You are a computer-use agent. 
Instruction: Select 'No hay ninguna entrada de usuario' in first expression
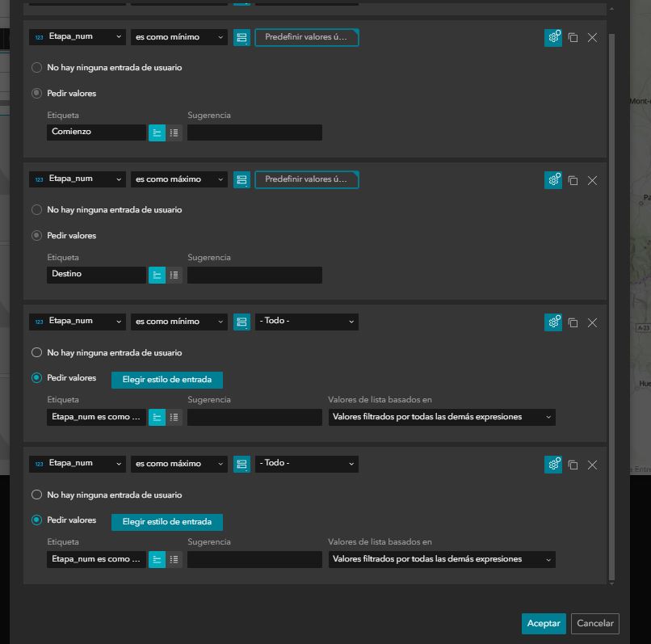[36, 68]
